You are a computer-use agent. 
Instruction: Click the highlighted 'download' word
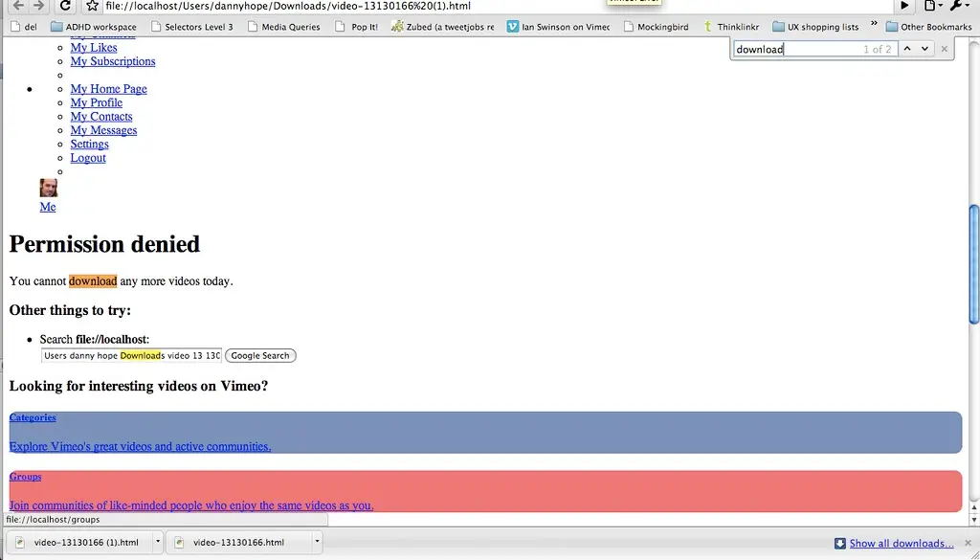click(93, 281)
